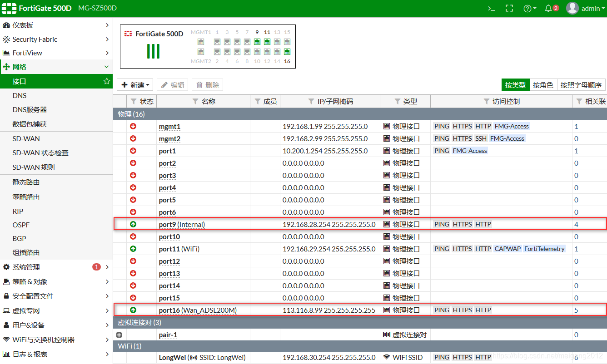Click status icon of mgmt1 row
The height and width of the screenshot is (364, 607).
[x=133, y=126]
